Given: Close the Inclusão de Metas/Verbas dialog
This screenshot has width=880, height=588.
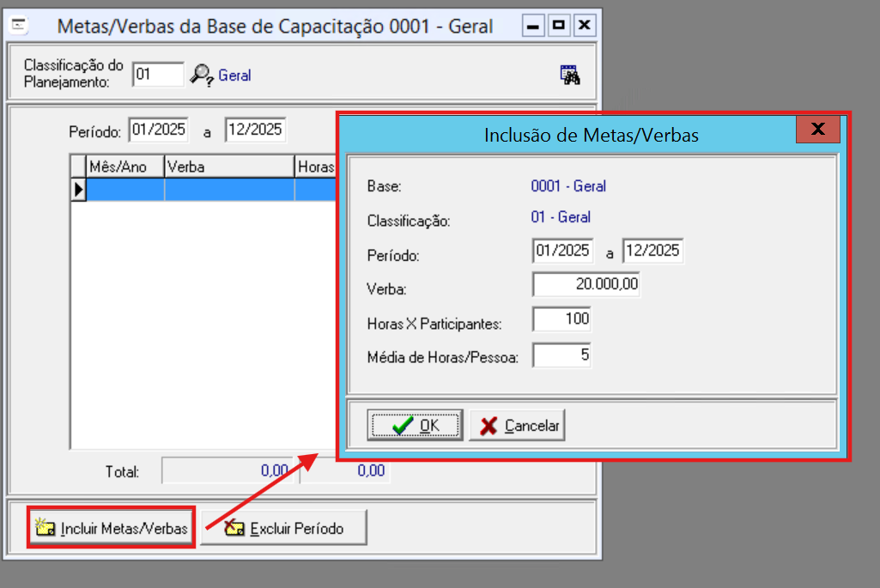Looking at the screenshot, I should (x=817, y=130).
